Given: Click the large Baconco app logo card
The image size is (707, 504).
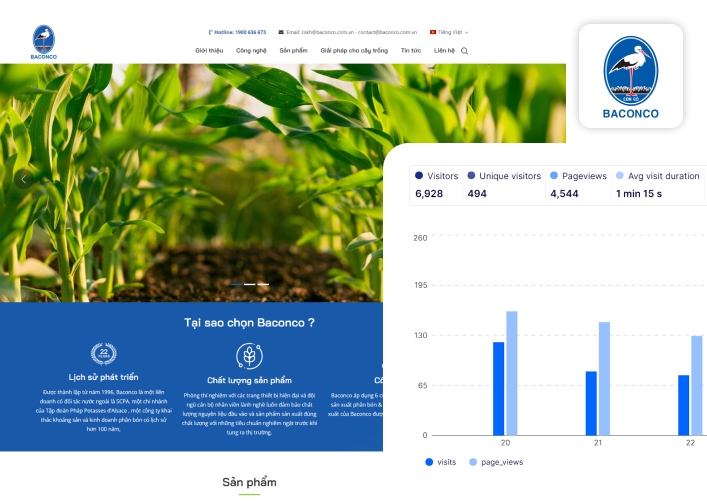Looking at the screenshot, I should (630, 77).
